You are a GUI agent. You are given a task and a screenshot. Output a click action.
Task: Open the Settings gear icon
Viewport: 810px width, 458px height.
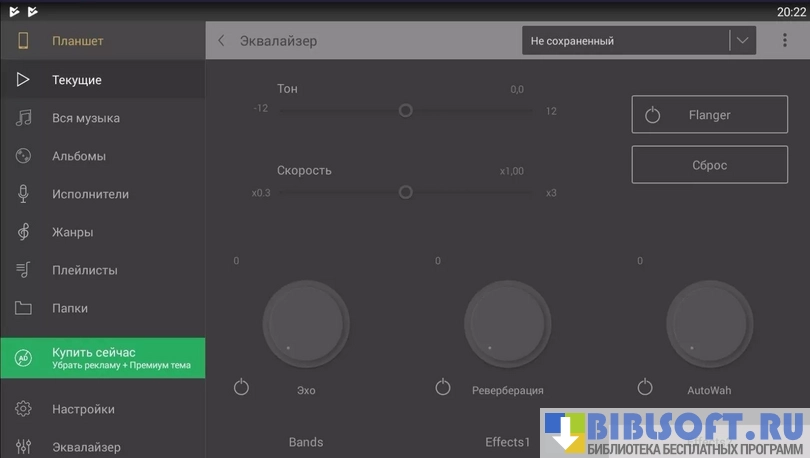(23, 409)
